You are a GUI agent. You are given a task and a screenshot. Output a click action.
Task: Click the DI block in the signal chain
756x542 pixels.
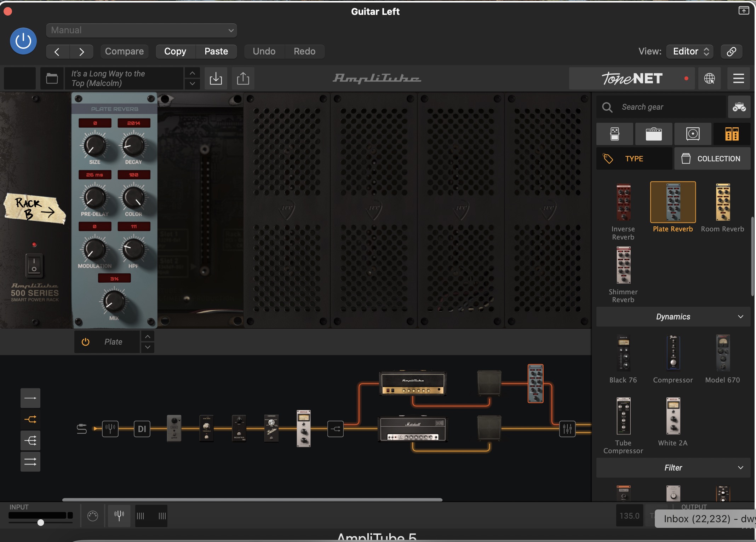pos(142,429)
